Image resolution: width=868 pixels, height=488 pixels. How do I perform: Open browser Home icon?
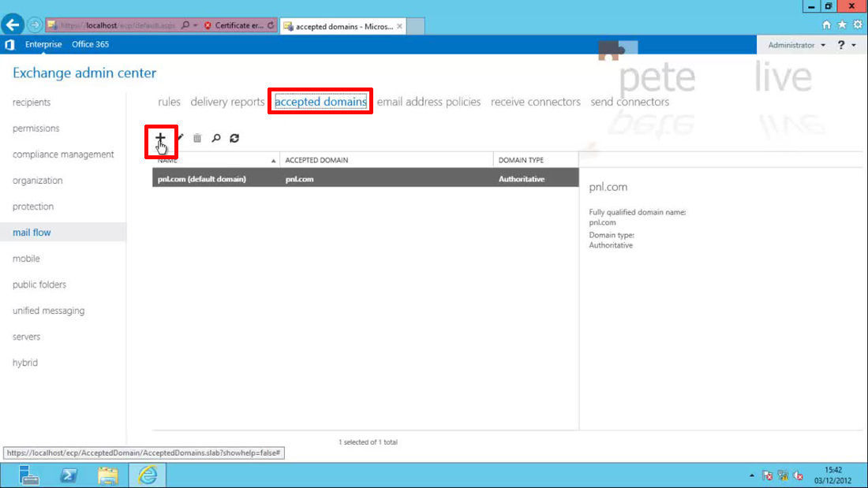pyautogui.click(x=826, y=25)
